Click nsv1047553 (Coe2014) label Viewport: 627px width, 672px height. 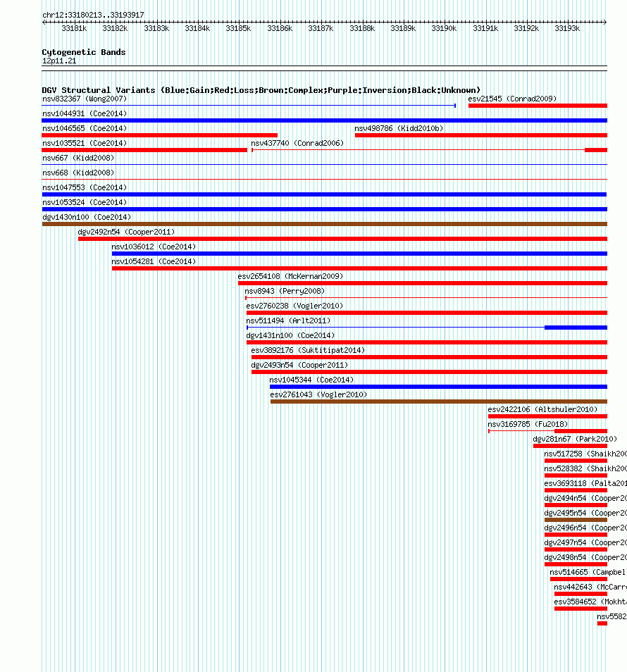pyautogui.click(x=85, y=187)
